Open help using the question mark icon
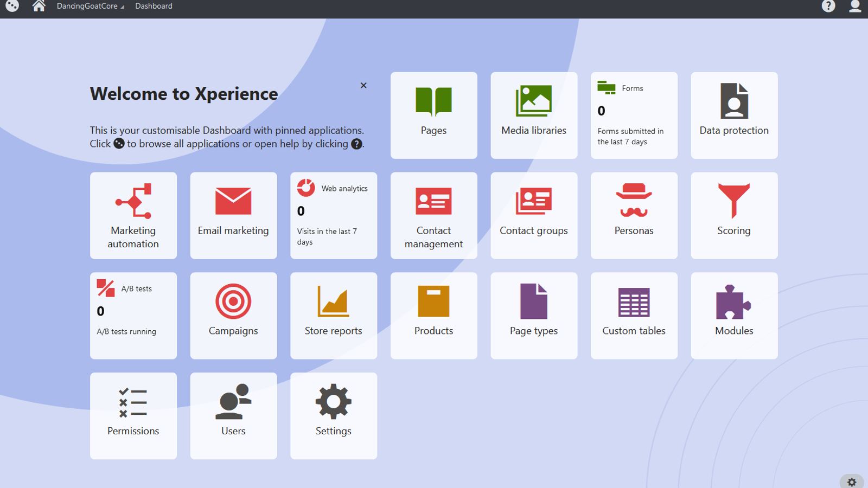The image size is (868, 488). [829, 7]
